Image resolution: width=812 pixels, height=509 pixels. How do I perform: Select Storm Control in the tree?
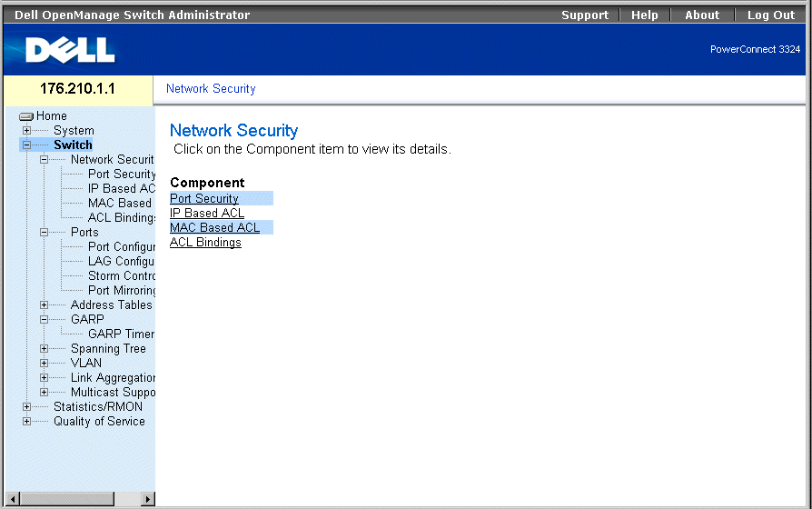click(121, 275)
